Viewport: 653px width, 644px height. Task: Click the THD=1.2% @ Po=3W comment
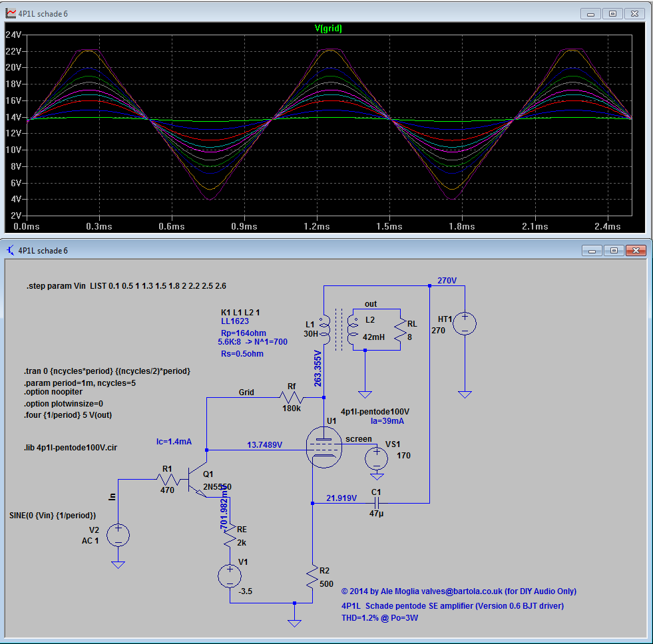380,618
